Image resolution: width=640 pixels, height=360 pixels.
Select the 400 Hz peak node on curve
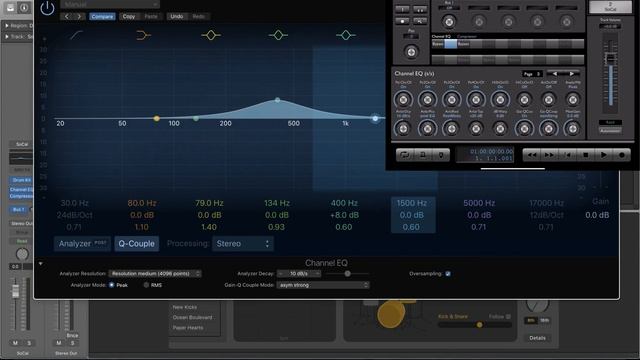click(278, 100)
